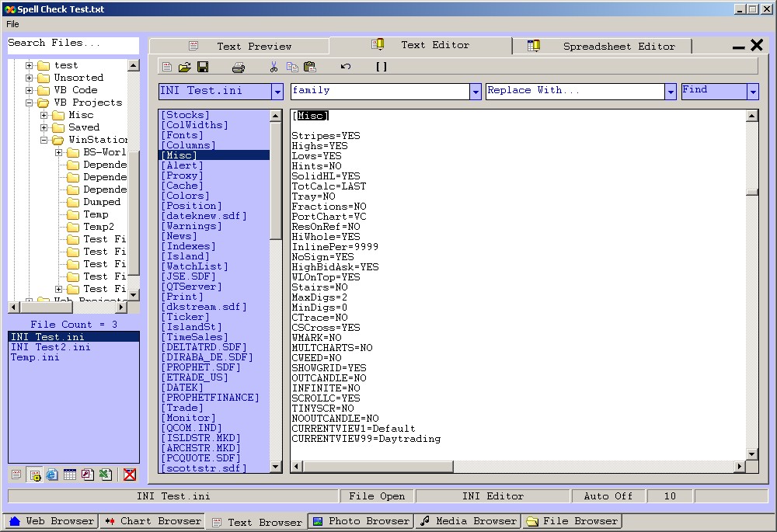The width and height of the screenshot is (777, 532).
Task: Open the Replace With dropdown arrow
Action: click(x=671, y=92)
